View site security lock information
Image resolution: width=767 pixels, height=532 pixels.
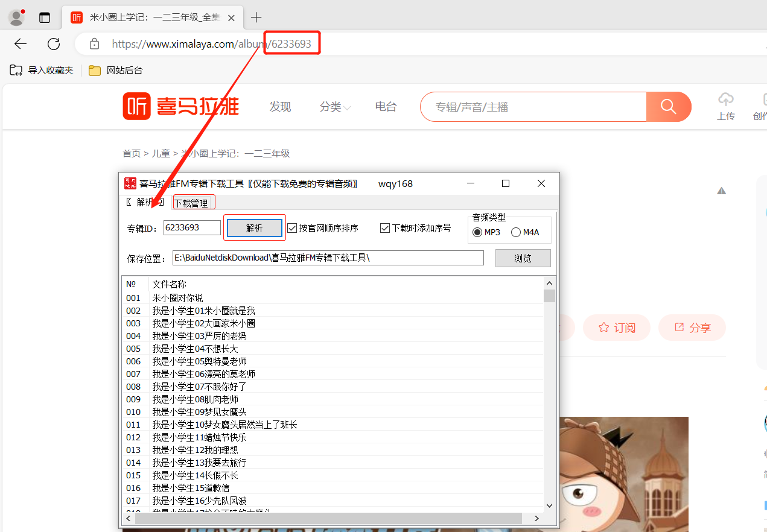94,44
